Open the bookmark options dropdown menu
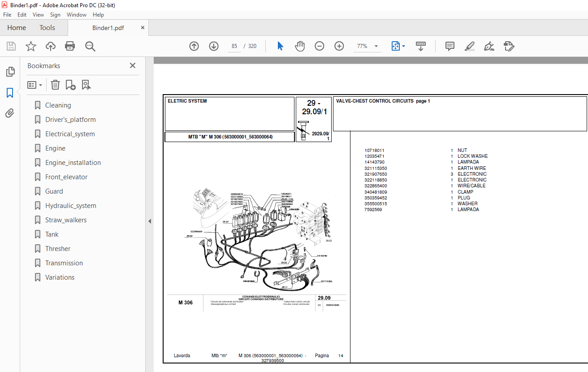The image size is (588, 372). point(35,85)
